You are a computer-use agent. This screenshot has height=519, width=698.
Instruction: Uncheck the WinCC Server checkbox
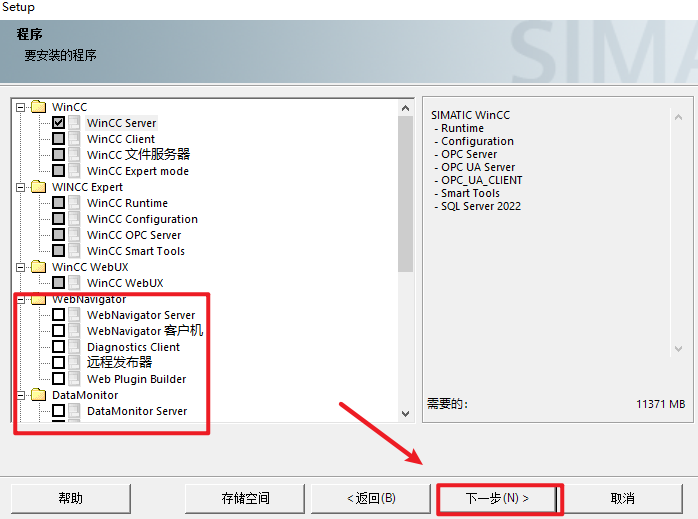pyautogui.click(x=59, y=123)
